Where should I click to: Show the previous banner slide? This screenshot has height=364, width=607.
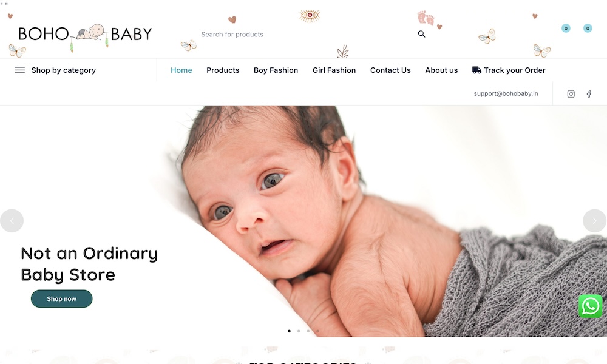pos(12,221)
